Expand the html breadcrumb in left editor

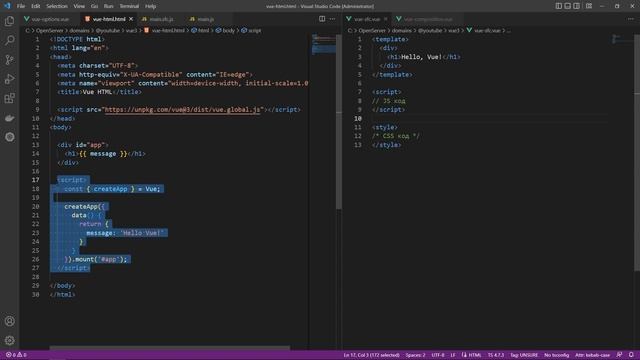click(200, 31)
